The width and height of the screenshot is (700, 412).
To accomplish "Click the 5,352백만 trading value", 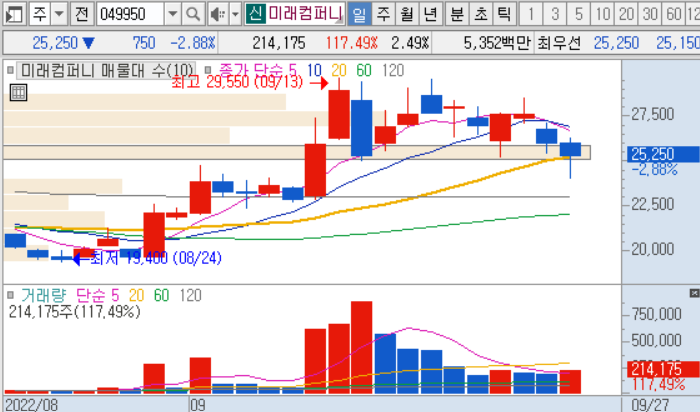I will (x=497, y=43).
